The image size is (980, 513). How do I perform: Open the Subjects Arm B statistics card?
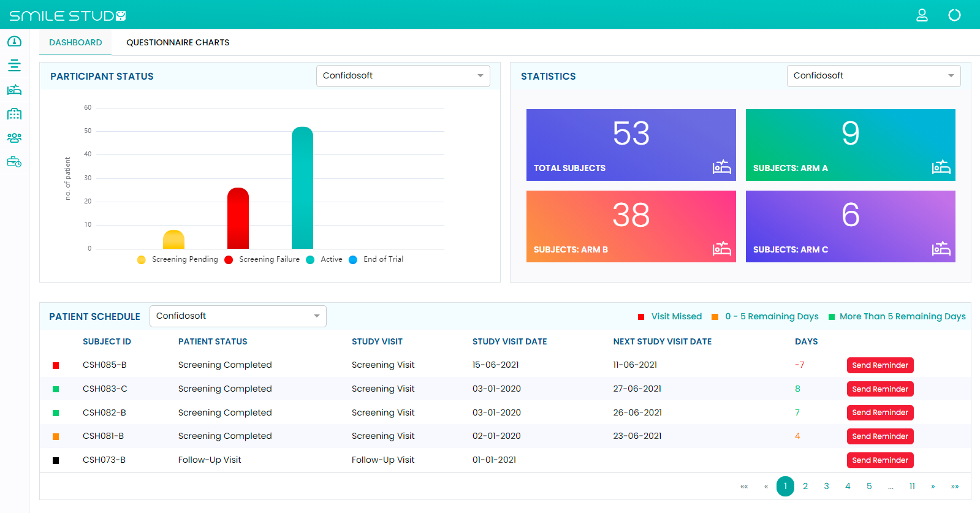pyautogui.click(x=631, y=226)
